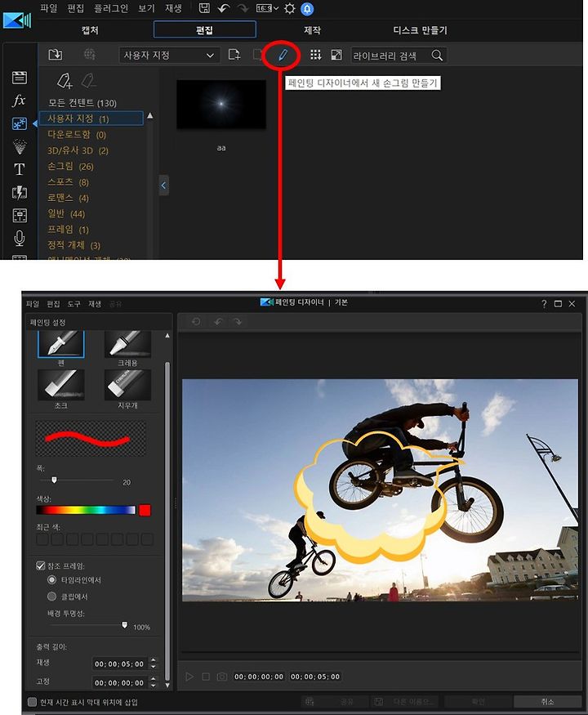588x715 pixels.
Task: Click Paint Designer help question mark
Action: point(544,304)
